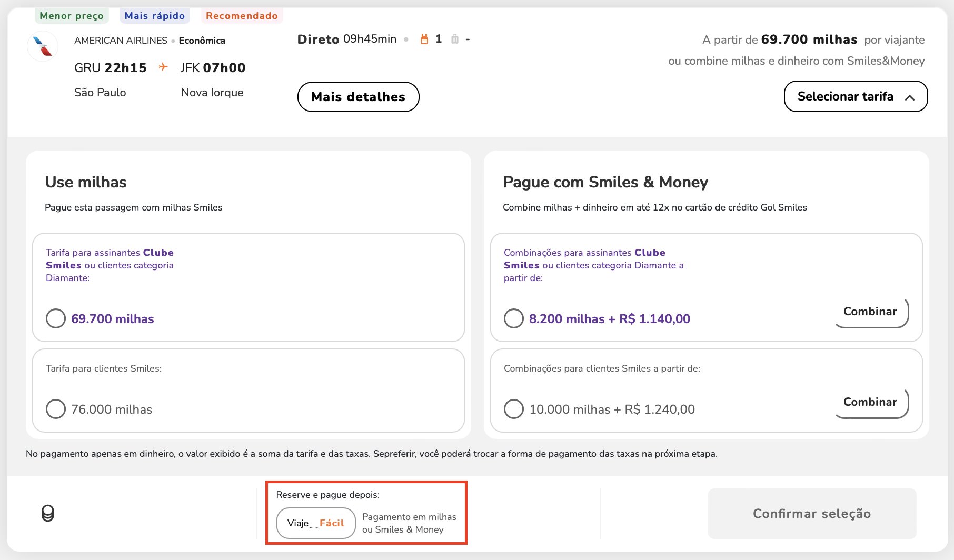Click the American Airlines logo
Image resolution: width=954 pixels, height=560 pixels.
tap(43, 46)
